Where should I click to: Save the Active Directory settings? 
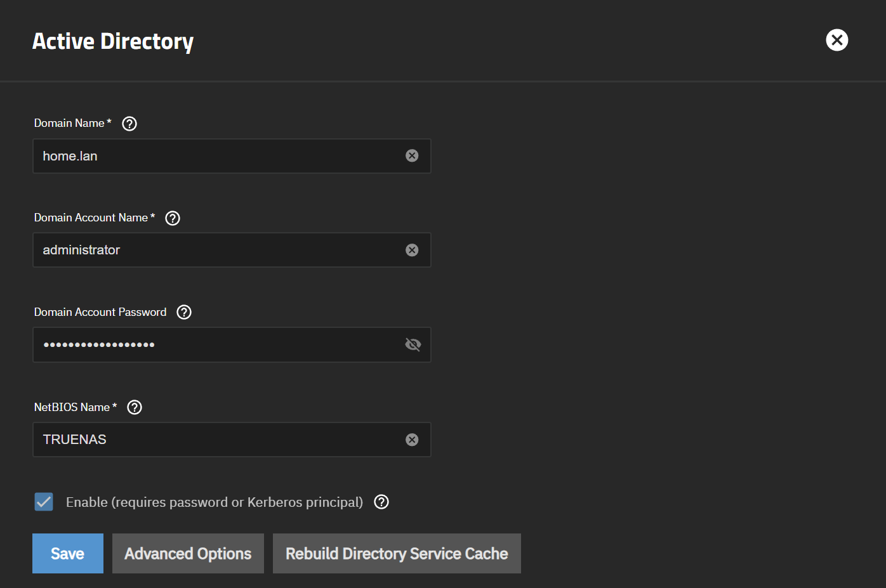(68, 553)
